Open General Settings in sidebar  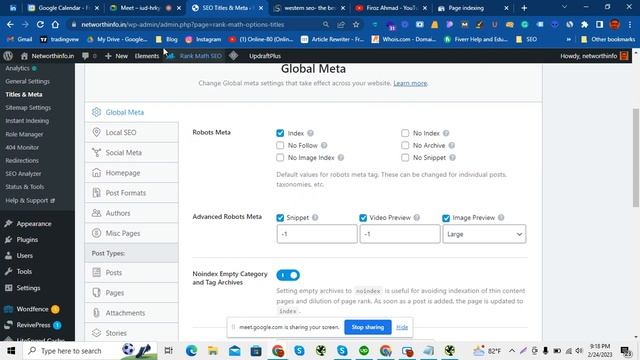pos(27,81)
